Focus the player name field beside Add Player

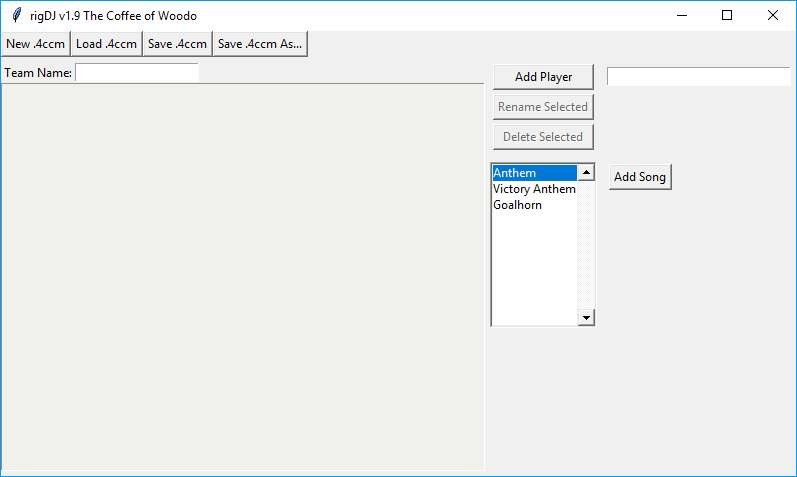698,77
